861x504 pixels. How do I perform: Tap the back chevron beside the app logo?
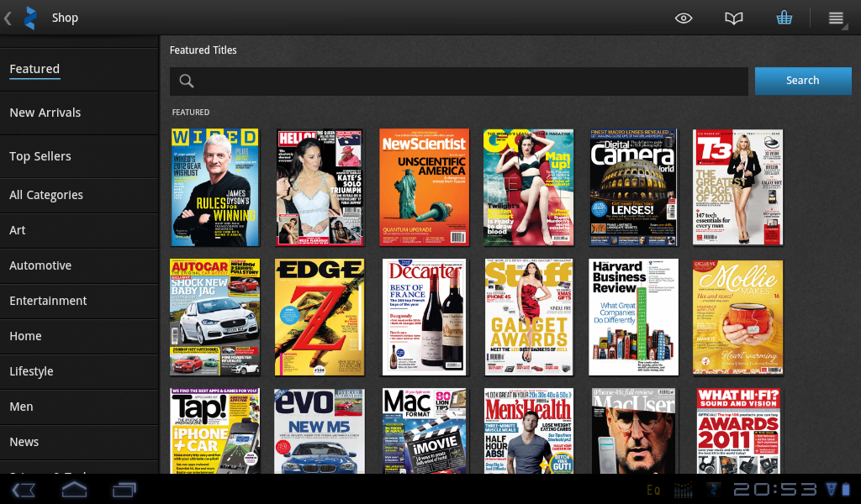pos(8,18)
